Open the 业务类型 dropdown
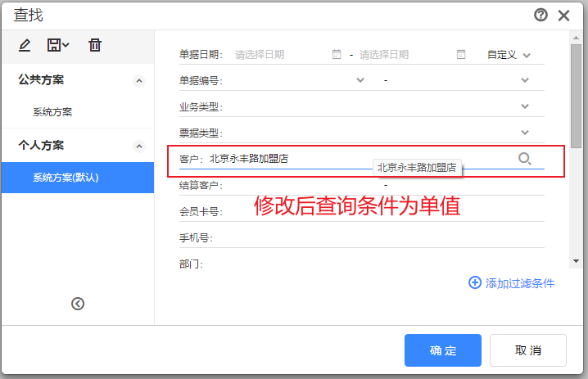This screenshot has width=588, height=379. (x=525, y=106)
